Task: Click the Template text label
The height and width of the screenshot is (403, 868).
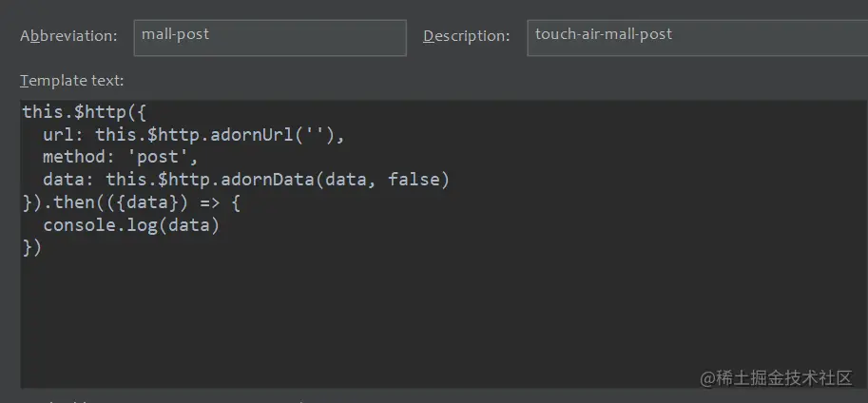Action: tap(72, 81)
